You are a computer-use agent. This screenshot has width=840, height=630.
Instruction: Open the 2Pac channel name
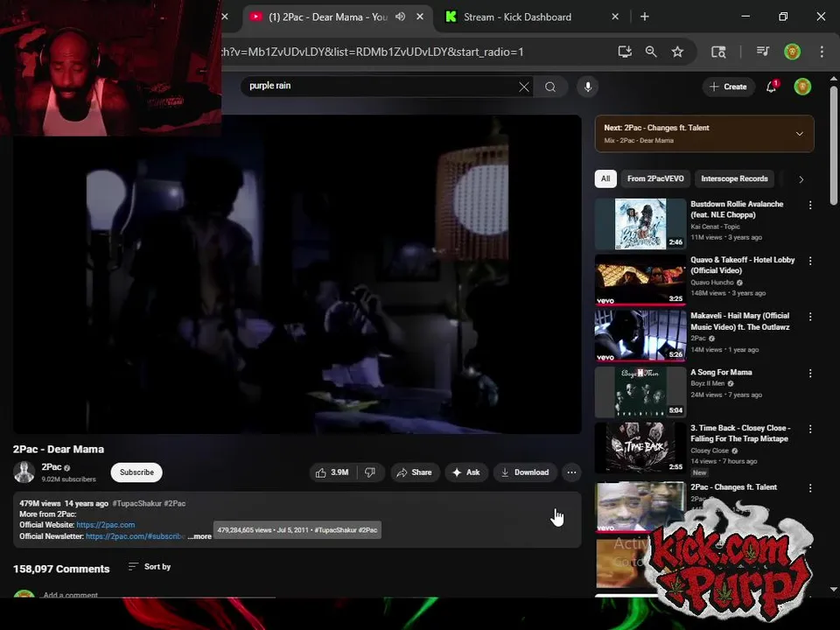[x=52, y=467]
